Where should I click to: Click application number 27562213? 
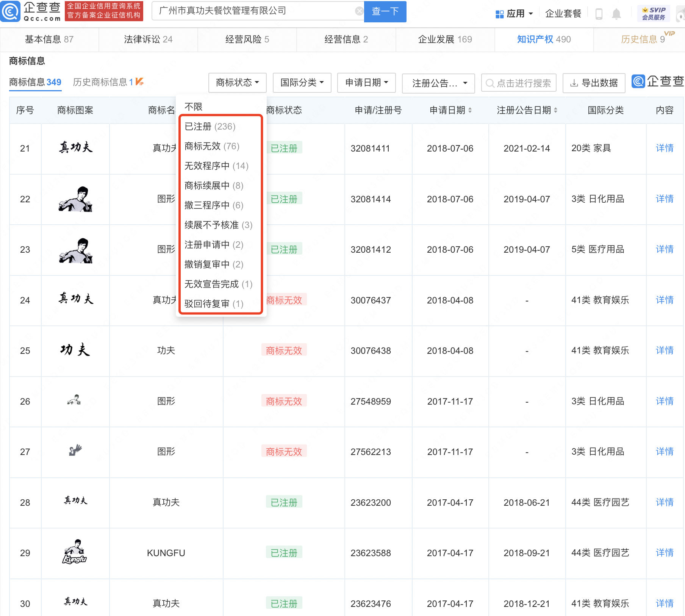(371, 452)
